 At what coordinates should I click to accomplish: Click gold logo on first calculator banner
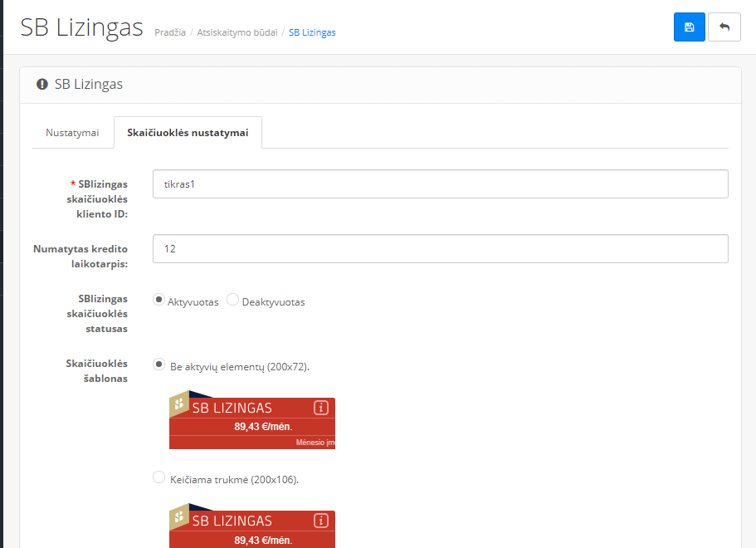[x=179, y=404]
